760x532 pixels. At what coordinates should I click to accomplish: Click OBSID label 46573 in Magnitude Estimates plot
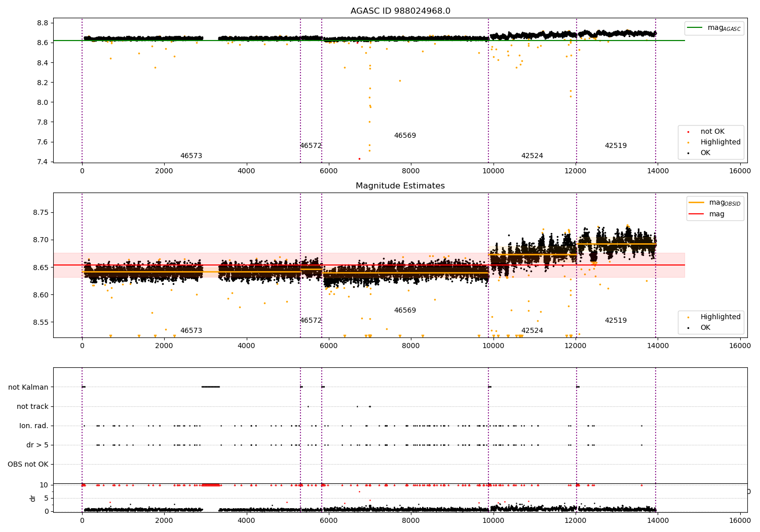point(191,331)
